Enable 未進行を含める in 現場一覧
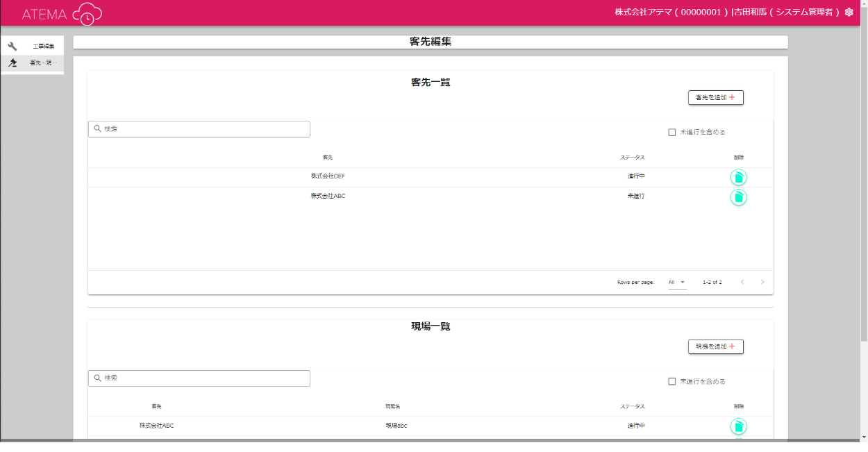This screenshot has height=452, width=868. click(x=671, y=381)
